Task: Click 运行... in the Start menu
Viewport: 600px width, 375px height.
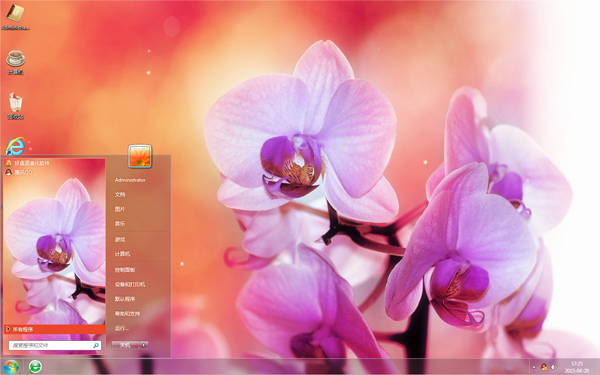Action: pos(122,328)
